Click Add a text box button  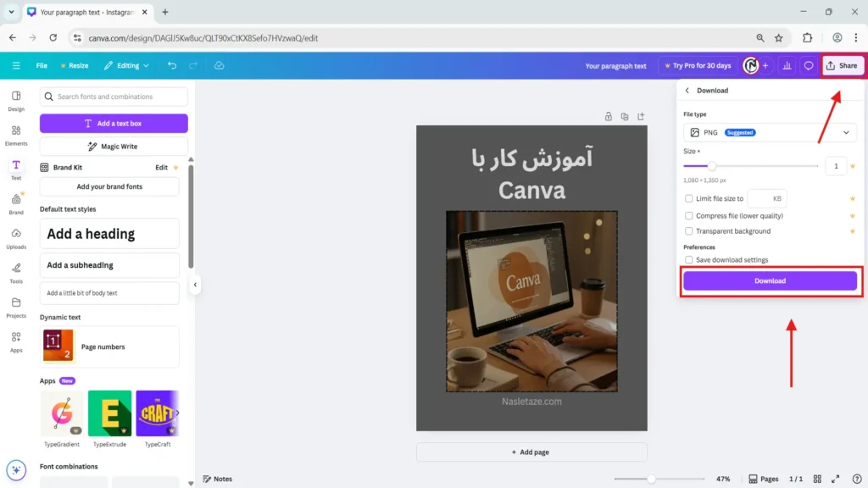114,124
